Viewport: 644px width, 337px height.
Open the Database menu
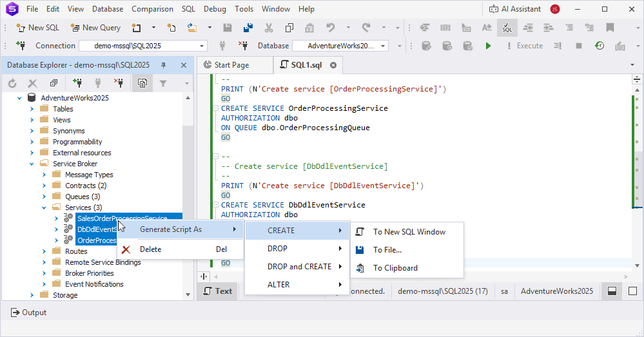[x=108, y=9]
